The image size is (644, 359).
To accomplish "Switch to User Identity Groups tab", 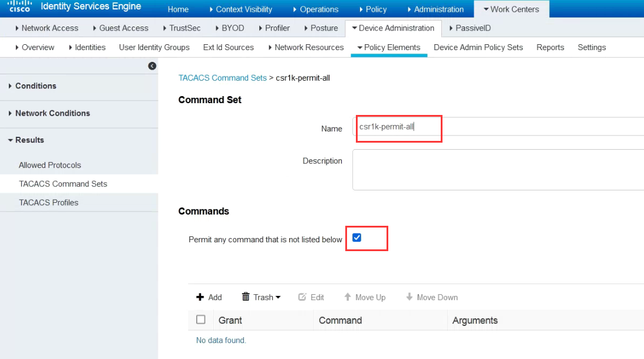I will [x=154, y=47].
